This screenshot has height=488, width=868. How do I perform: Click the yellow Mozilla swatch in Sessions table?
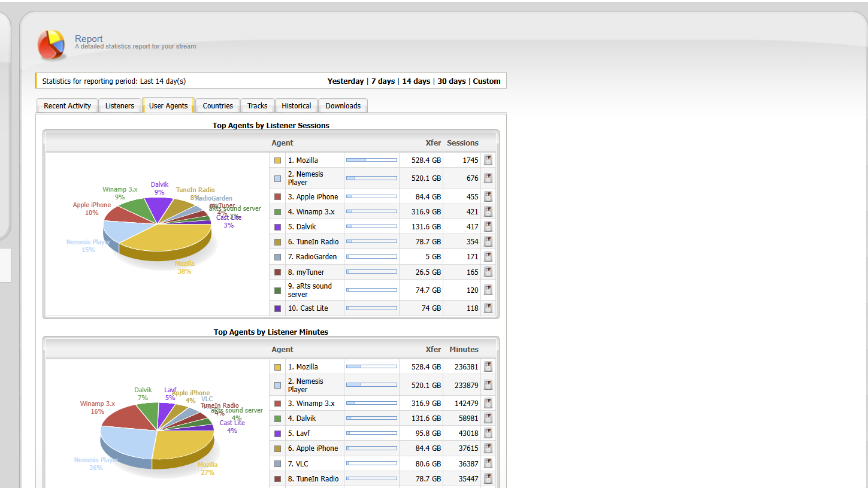coord(277,160)
